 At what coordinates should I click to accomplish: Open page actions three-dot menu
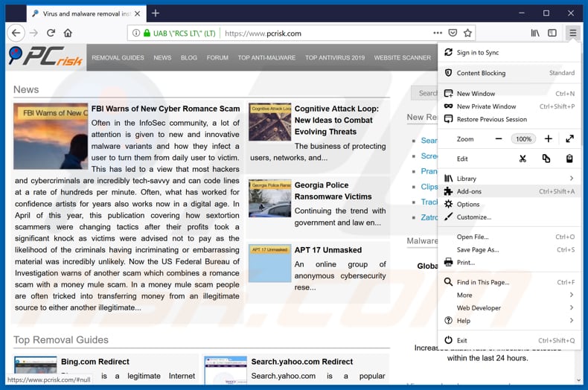438,33
